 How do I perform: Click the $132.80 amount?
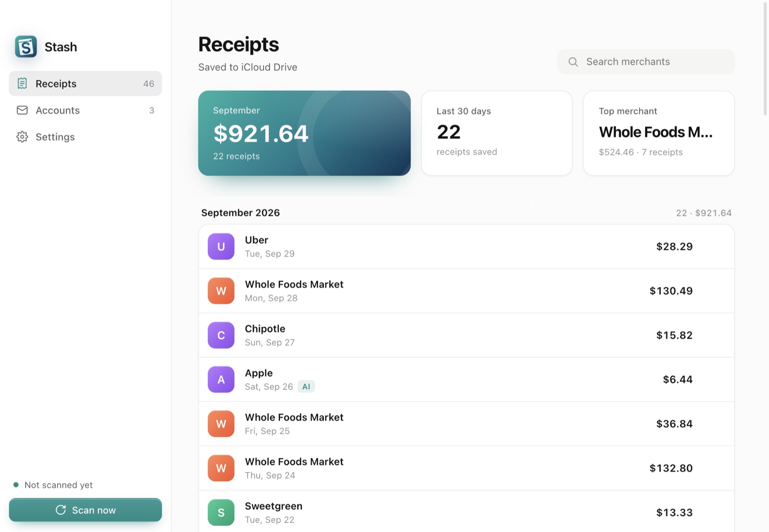[671, 468]
